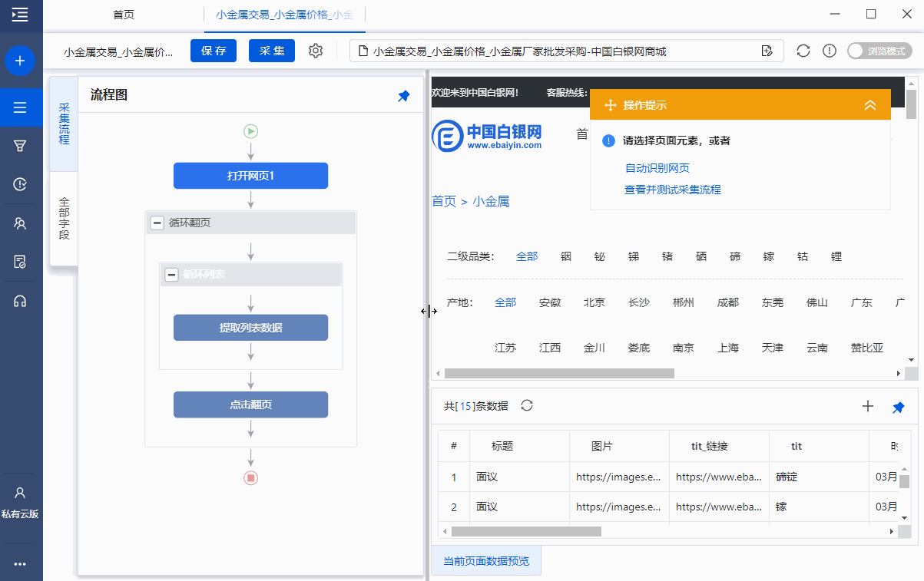Open the 全部字段 side tab
The width and height of the screenshot is (924, 581).
pos(64,217)
